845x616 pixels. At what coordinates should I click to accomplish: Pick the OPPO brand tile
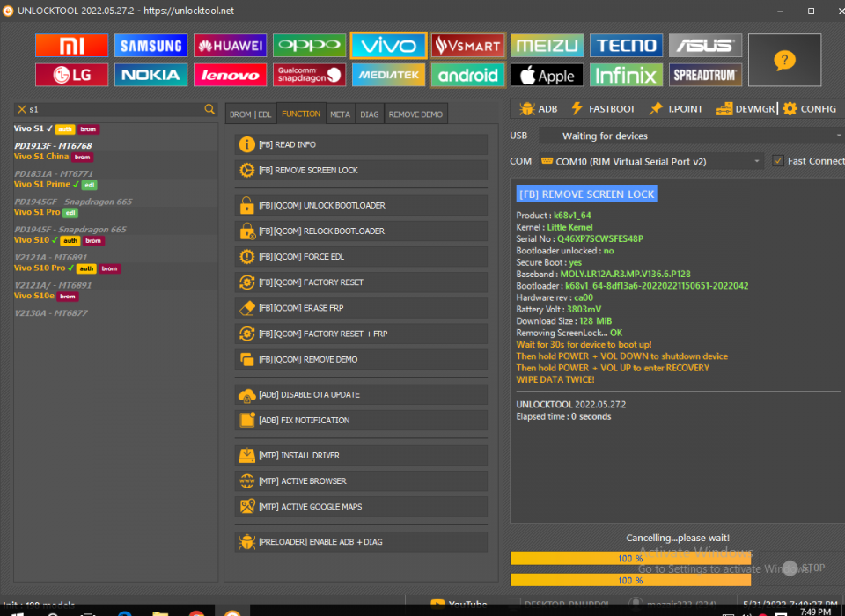(309, 46)
